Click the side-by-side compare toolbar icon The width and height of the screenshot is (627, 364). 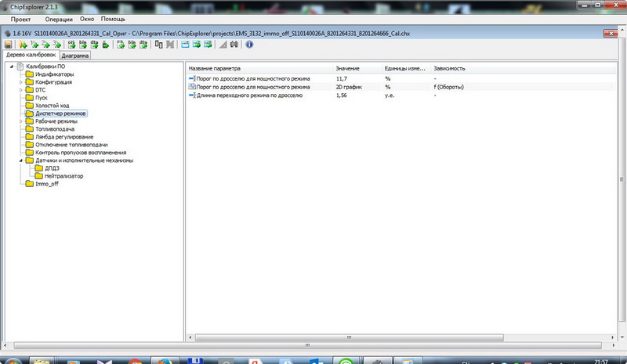pyautogui.click(x=160, y=45)
